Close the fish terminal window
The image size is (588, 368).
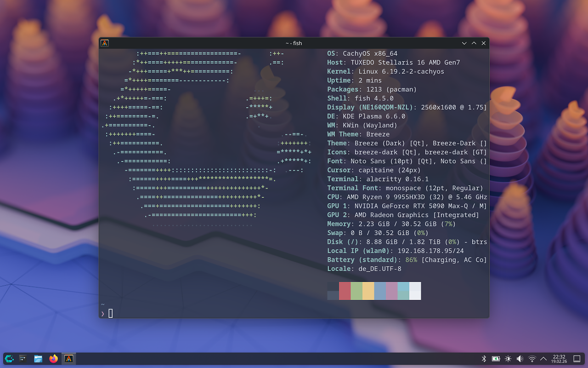[x=484, y=43]
